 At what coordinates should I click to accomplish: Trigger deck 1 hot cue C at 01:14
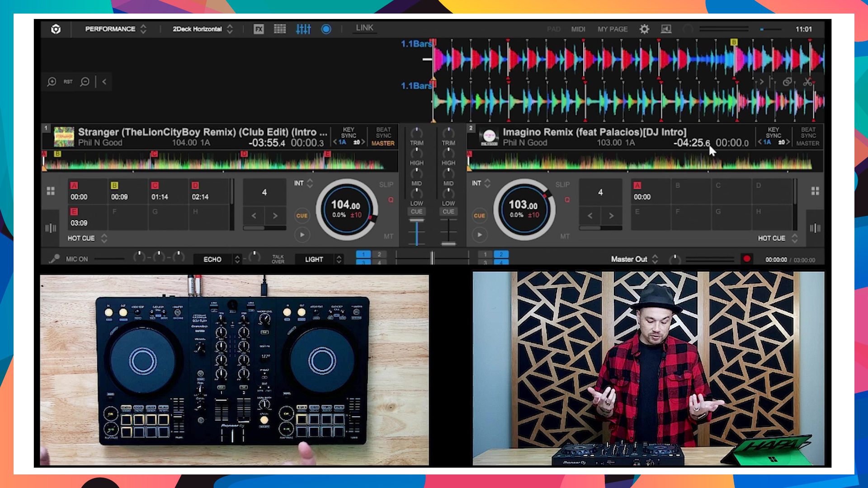click(x=168, y=192)
